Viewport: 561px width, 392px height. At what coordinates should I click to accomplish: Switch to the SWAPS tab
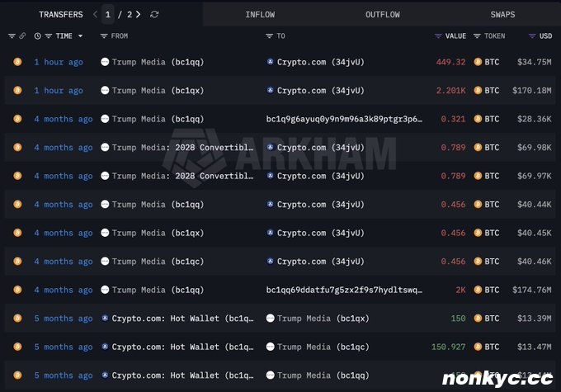(x=502, y=15)
